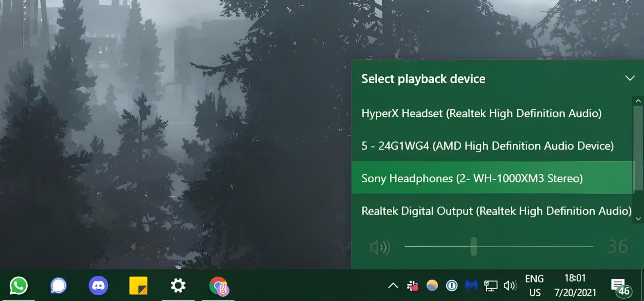Open the Settings gear taskbar app
This screenshot has height=301, width=644.
point(178,286)
